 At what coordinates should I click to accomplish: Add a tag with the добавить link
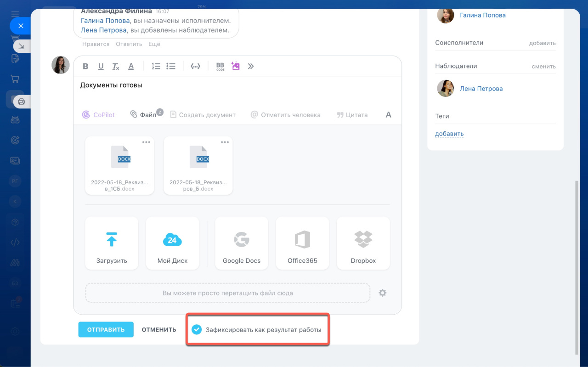click(449, 134)
